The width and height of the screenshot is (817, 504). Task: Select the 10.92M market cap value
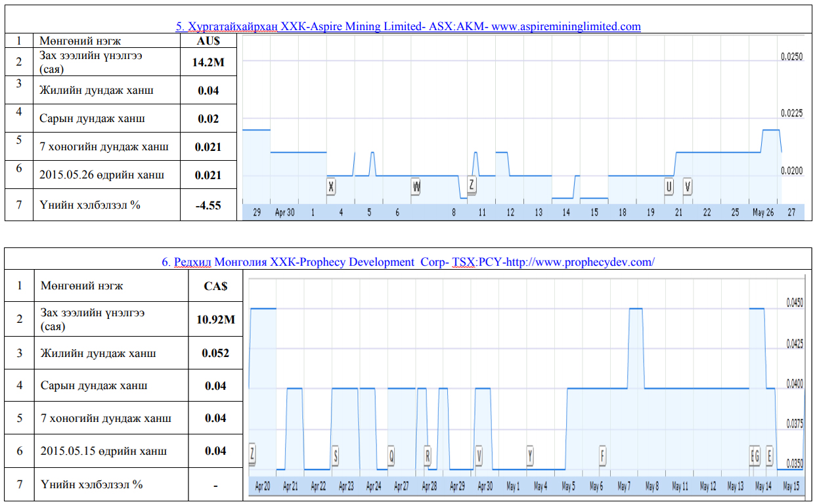point(215,320)
